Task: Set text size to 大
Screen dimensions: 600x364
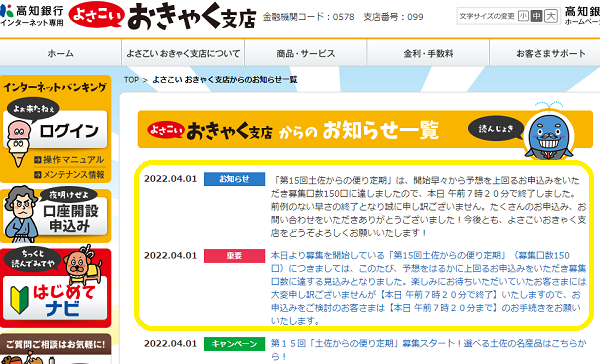Action: pos(551,16)
